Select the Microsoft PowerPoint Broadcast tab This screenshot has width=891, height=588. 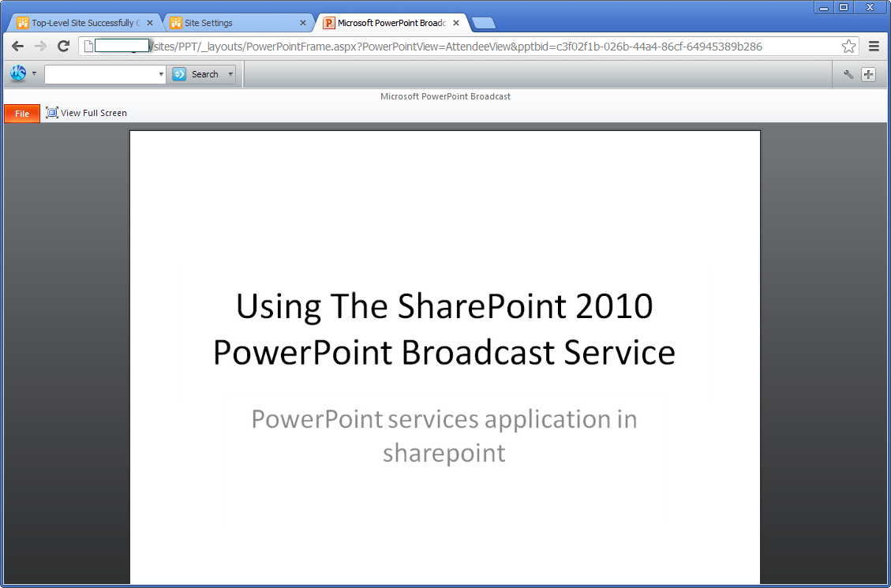coord(391,24)
